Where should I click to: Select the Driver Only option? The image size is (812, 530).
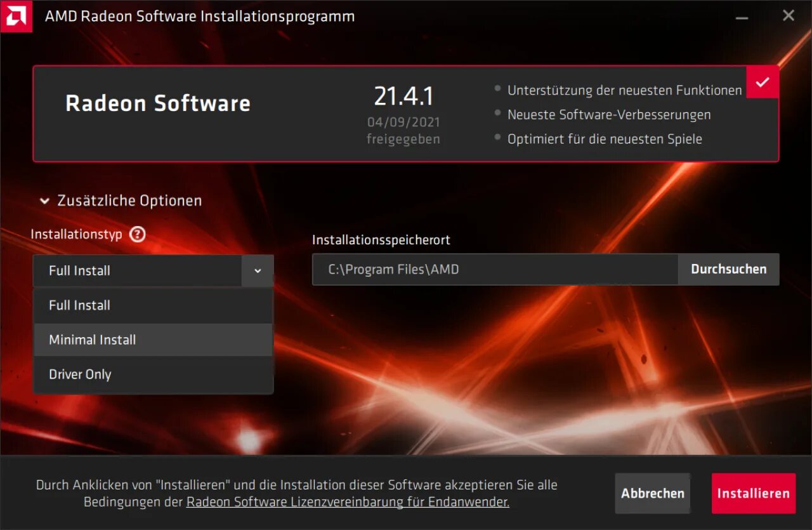click(153, 374)
